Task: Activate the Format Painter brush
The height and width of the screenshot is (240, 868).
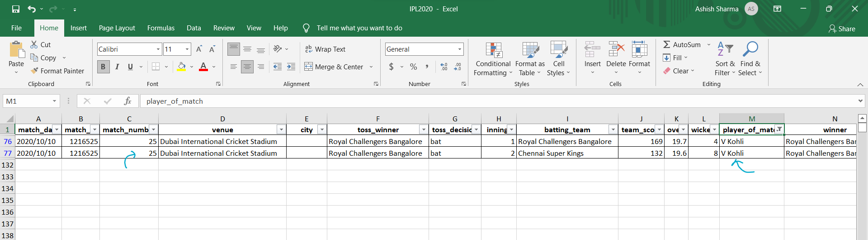Action: point(57,71)
